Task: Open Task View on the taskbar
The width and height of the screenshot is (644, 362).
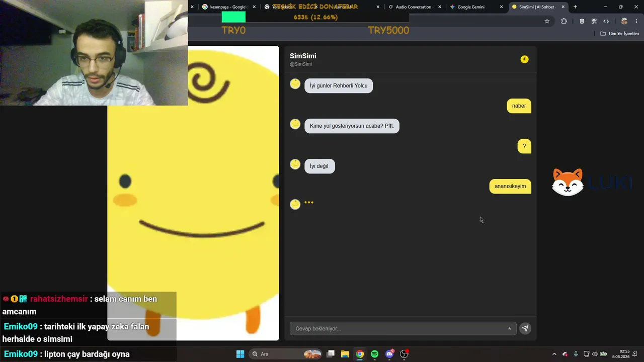Action: point(331,354)
